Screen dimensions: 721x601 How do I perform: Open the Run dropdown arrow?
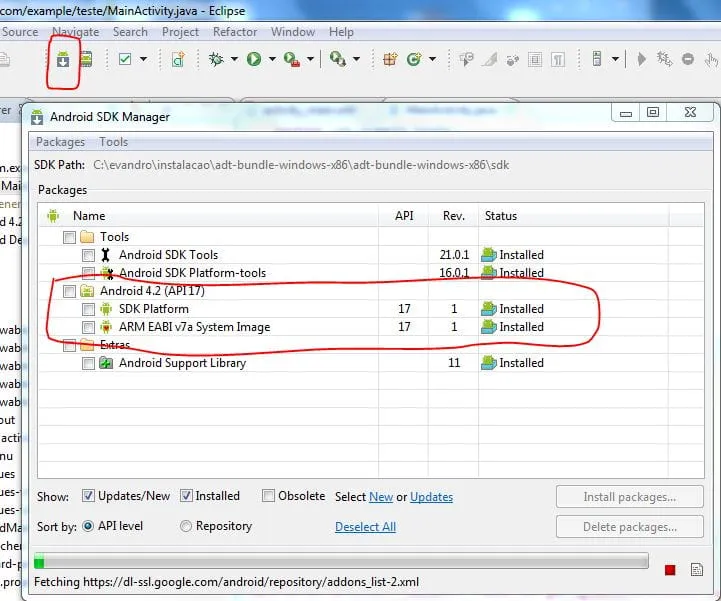[x=272, y=59]
